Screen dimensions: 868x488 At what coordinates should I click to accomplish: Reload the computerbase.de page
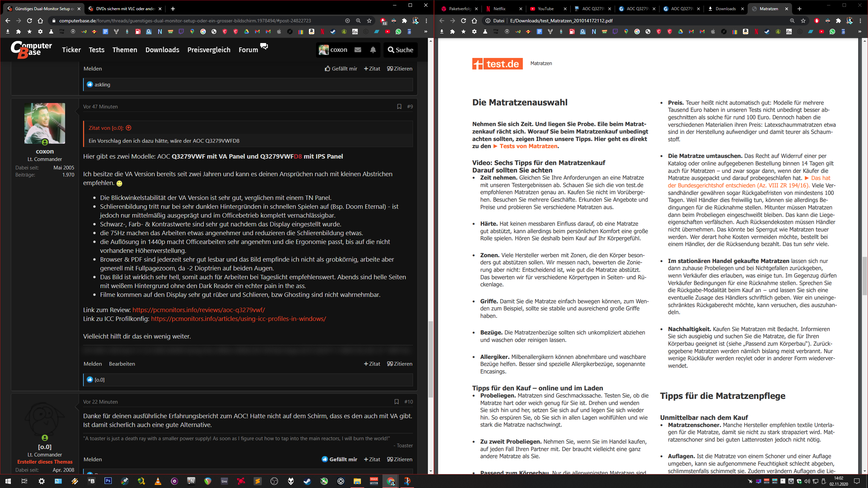[29, 21]
